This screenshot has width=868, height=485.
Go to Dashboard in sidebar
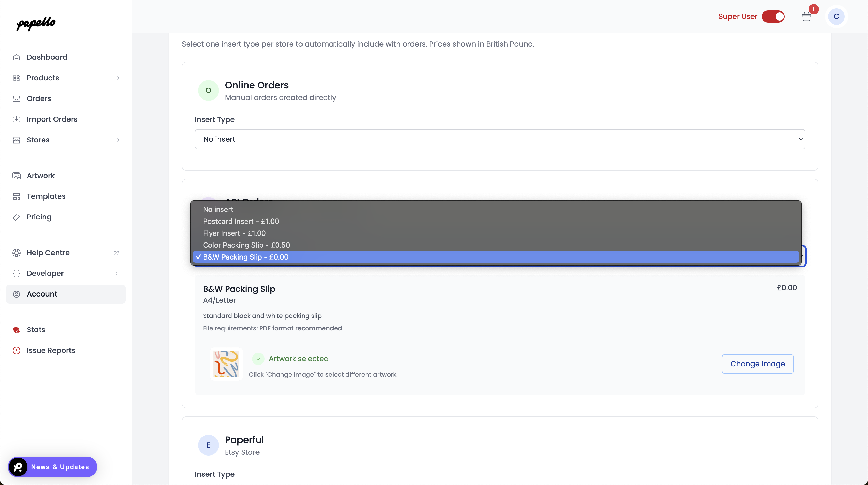[66, 57]
